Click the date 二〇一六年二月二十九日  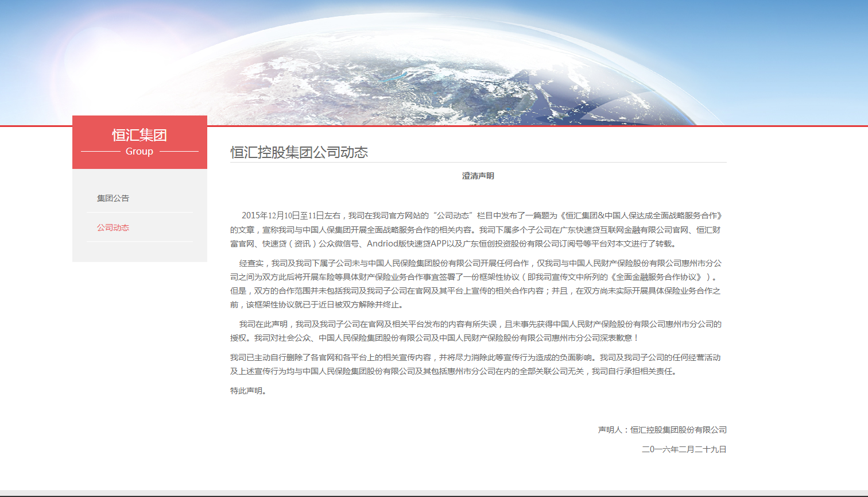(x=684, y=449)
